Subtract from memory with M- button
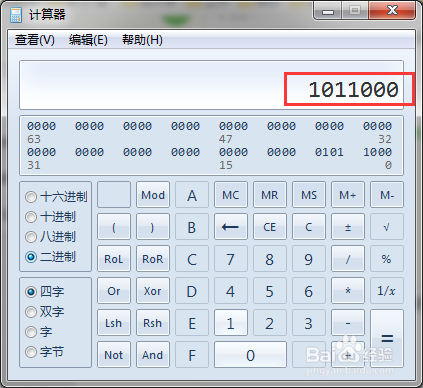The height and width of the screenshot is (388, 423). coord(387,195)
